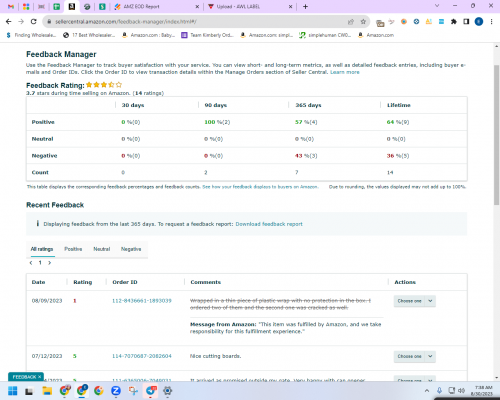Select the Neutral ratings tab

point(102,249)
